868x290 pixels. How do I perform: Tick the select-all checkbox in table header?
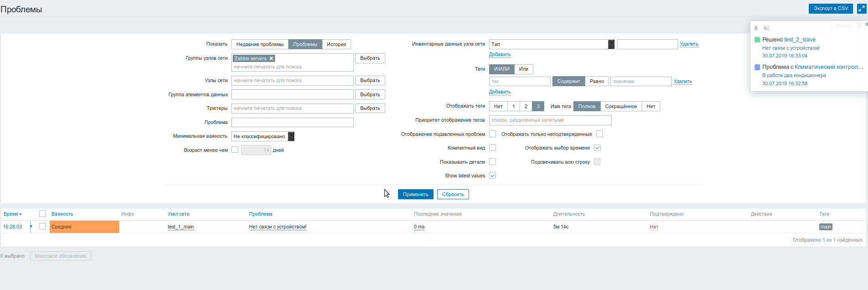click(42, 214)
